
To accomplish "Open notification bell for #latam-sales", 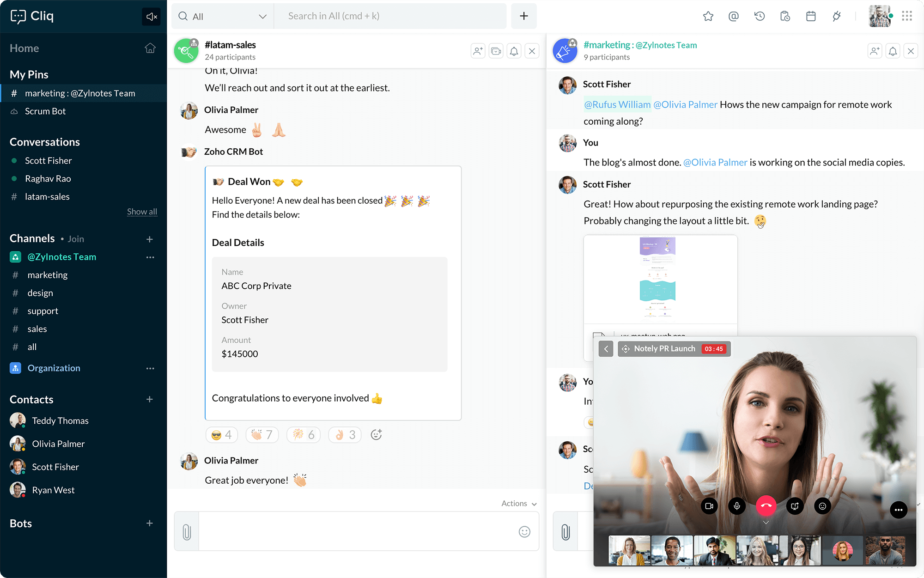I will [x=514, y=51].
